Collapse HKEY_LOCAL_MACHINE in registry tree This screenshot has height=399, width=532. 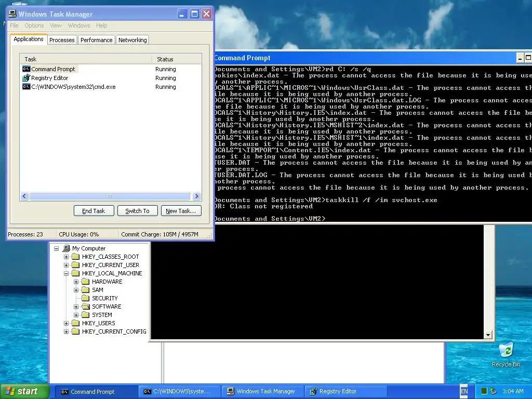click(66, 273)
